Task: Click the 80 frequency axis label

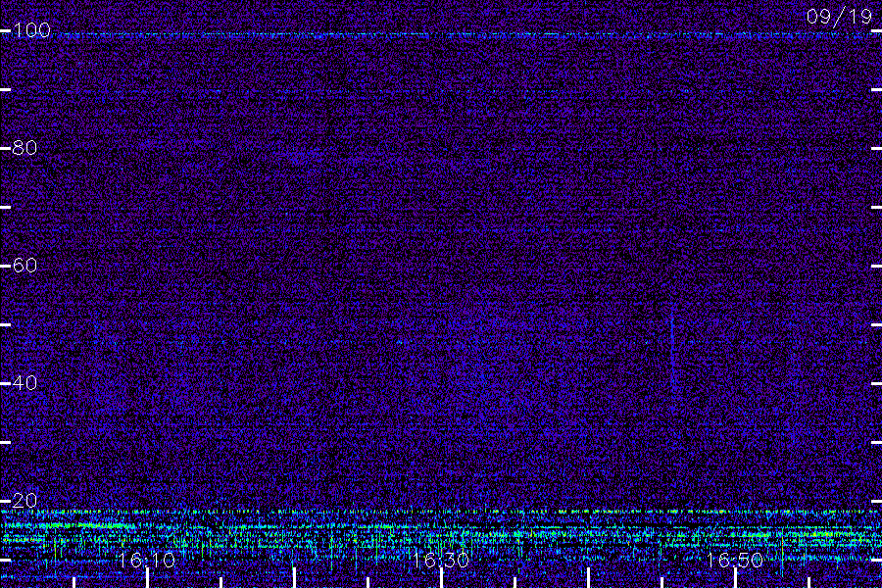Action: pos(24,148)
